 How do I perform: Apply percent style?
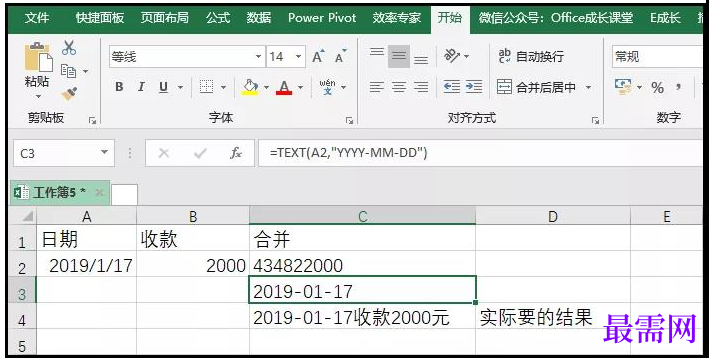657,87
